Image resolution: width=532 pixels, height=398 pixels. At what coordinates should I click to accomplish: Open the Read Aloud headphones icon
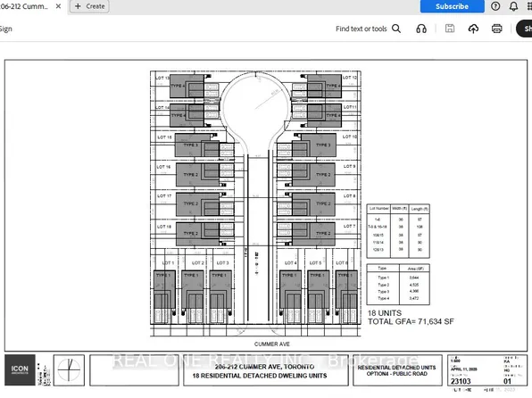click(x=421, y=29)
